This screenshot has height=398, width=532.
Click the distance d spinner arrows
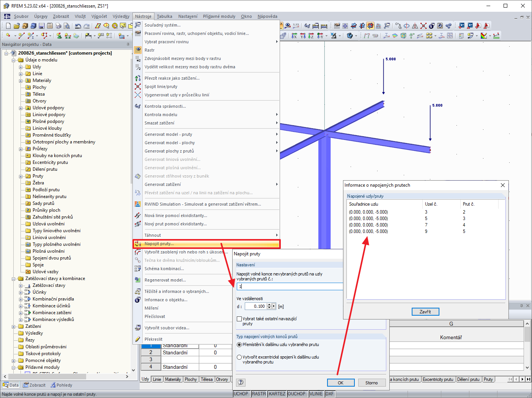(269, 306)
